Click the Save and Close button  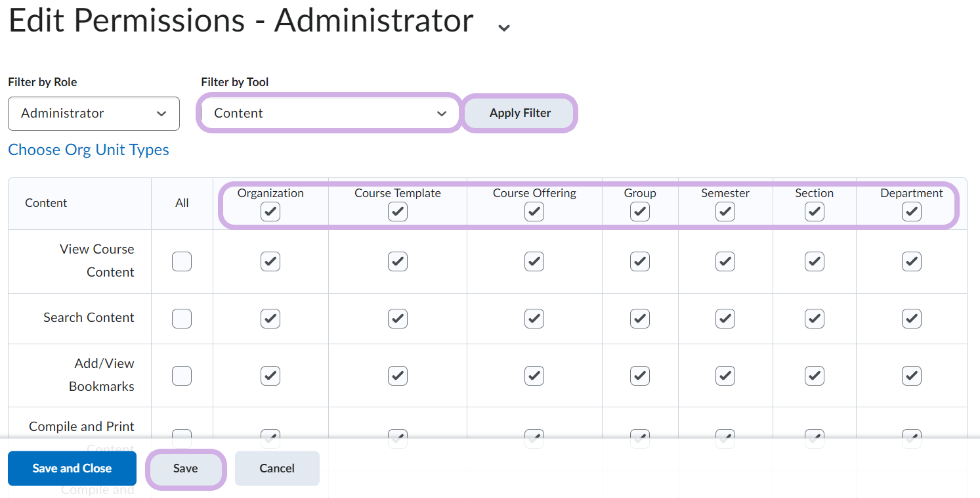72,468
